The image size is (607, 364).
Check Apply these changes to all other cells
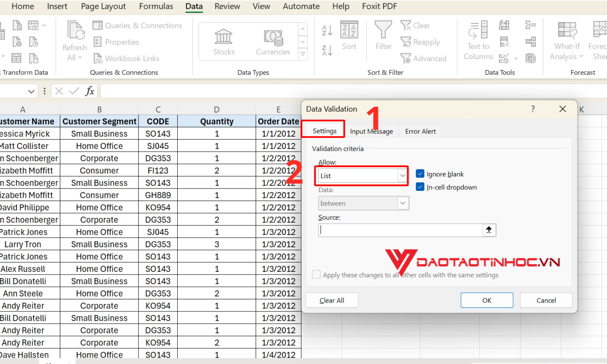pyautogui.click(x=316, y=275)
